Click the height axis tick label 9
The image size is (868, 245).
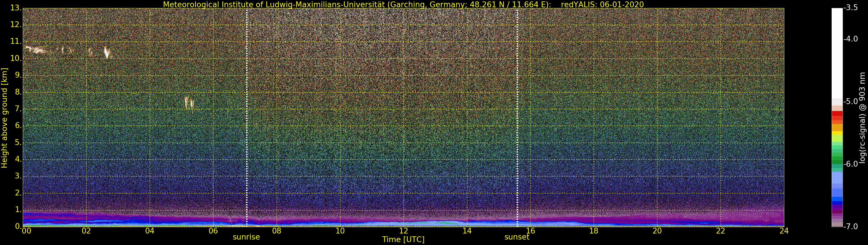click(x=18, y=75)
